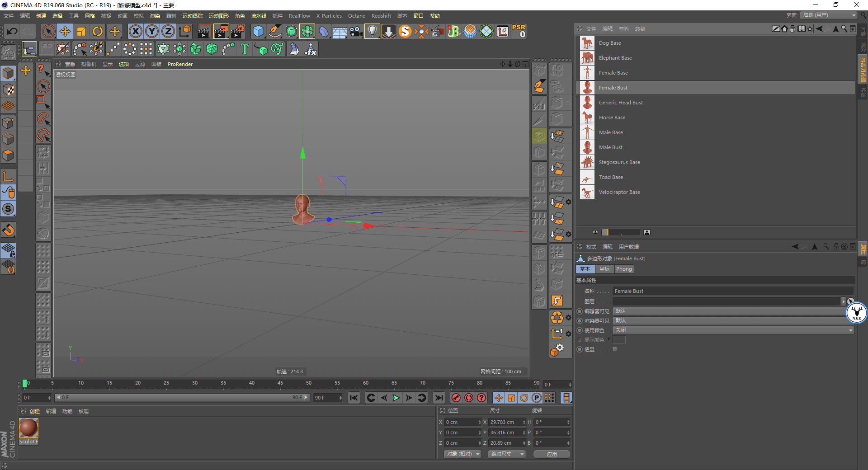
Task: Click the Floor grid environment icon
Action: pyautogui.click(x=340, y=31)
